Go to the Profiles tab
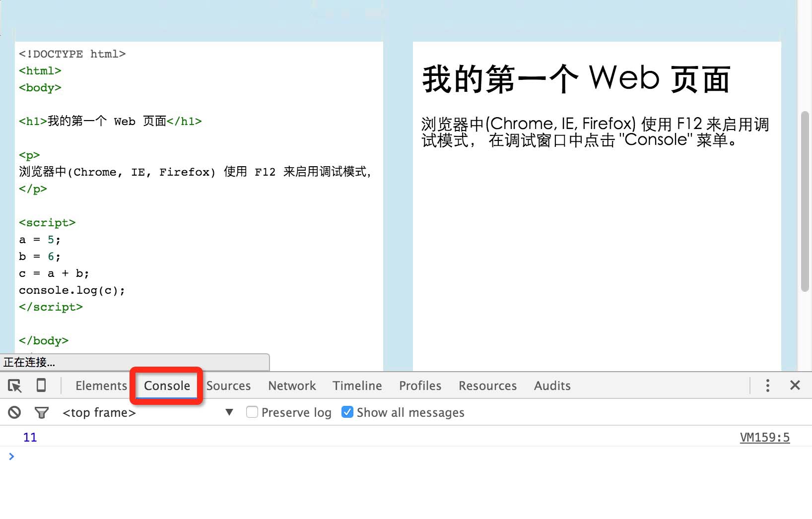Image resolution: width=812 pixels, height=519 pixels. [x=420, y=386]
